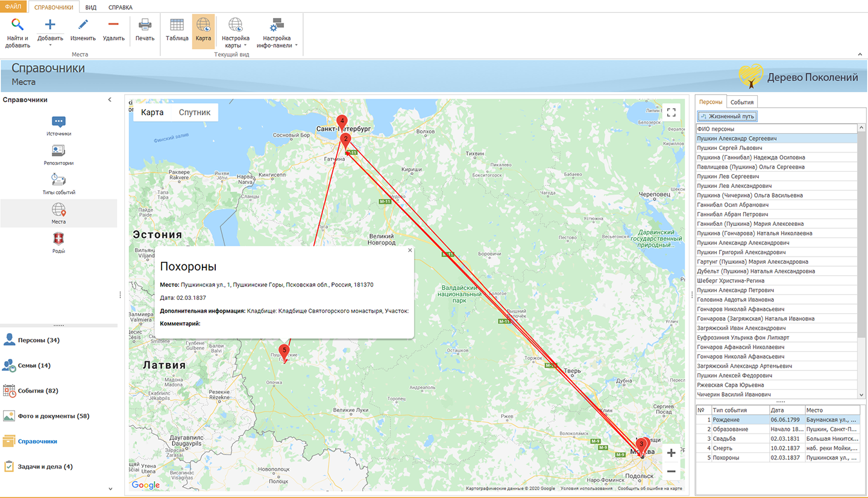868x498 pixels.
Task: Close the Похороны info popup
Action: click(x=410, y=251)
